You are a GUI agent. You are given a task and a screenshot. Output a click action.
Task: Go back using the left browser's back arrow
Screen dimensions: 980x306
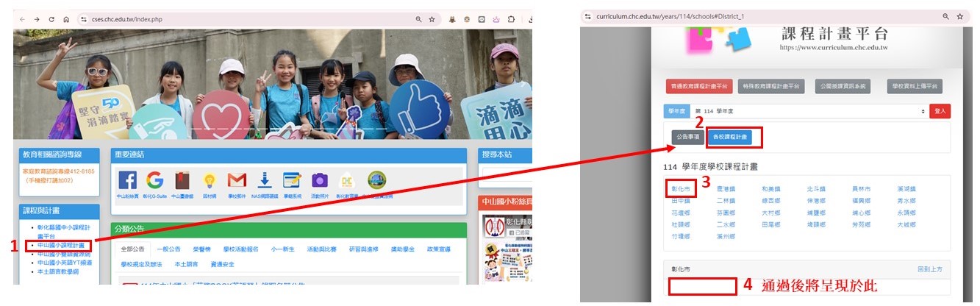point(21,19)
